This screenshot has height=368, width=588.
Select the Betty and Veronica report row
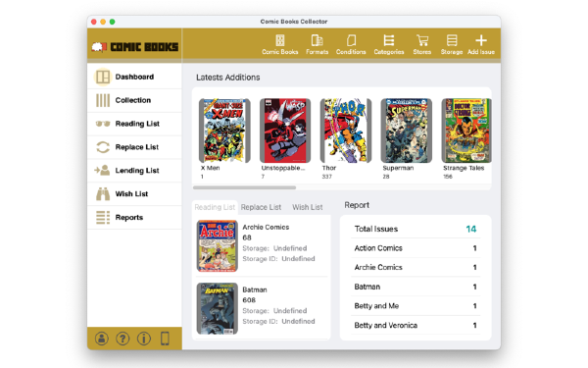[416, 325]
